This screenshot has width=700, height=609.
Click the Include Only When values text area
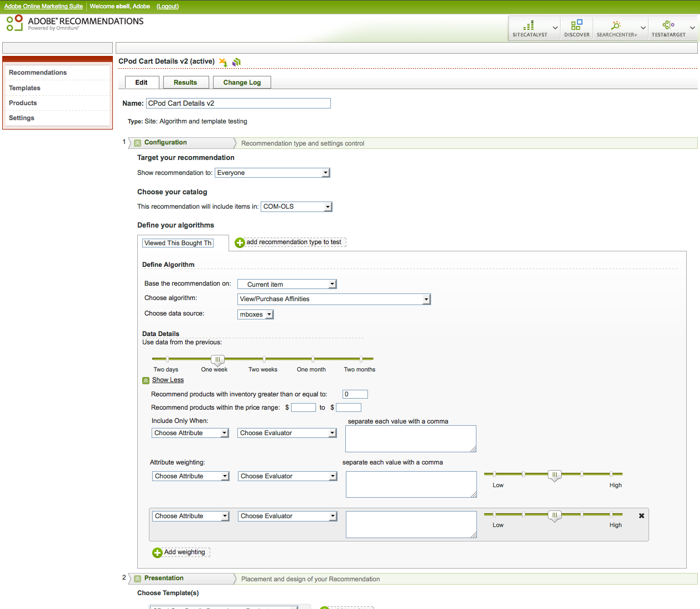(x=411, y=439)
